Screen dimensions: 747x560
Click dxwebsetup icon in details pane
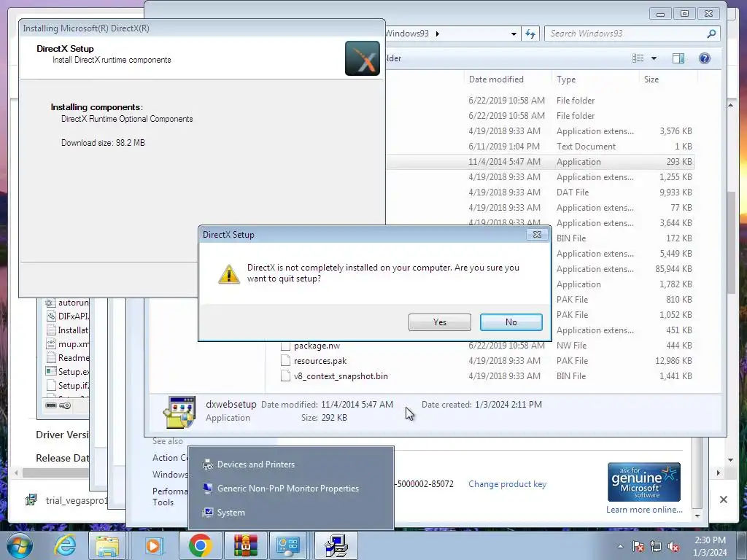[179, 411]
